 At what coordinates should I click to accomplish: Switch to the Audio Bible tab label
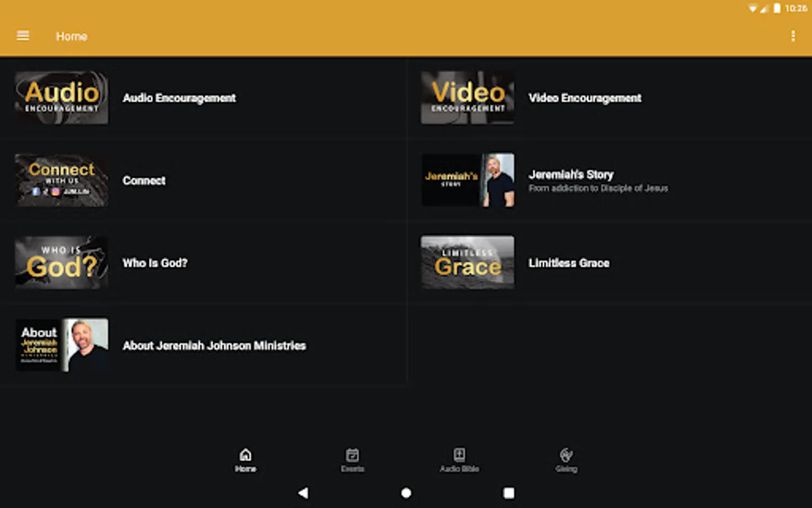[460, 469]
